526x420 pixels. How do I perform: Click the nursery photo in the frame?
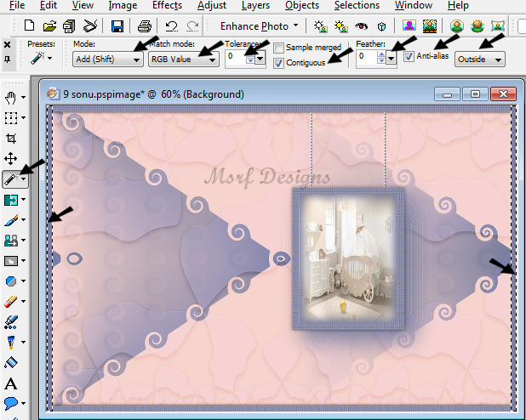point(348,258)
